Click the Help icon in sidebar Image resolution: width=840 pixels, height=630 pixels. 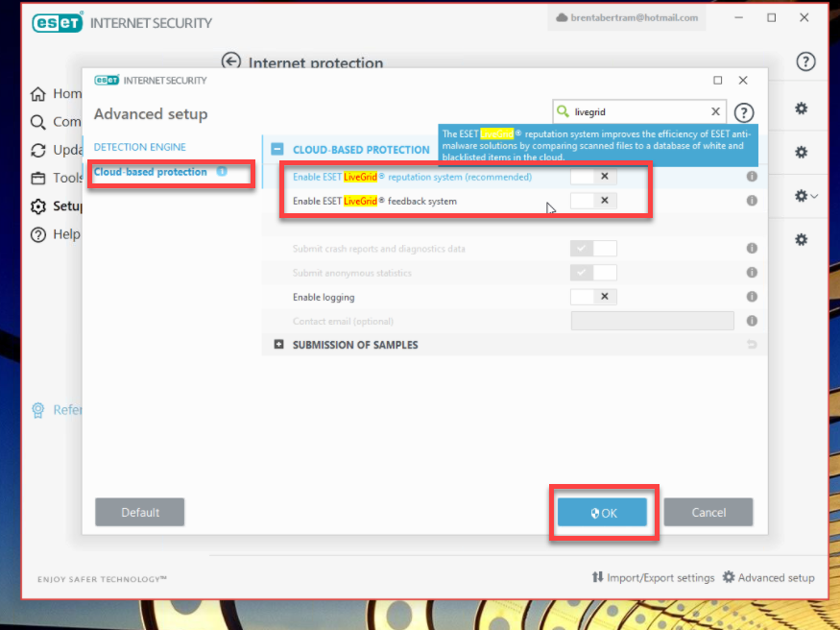(x=38, y=234)
